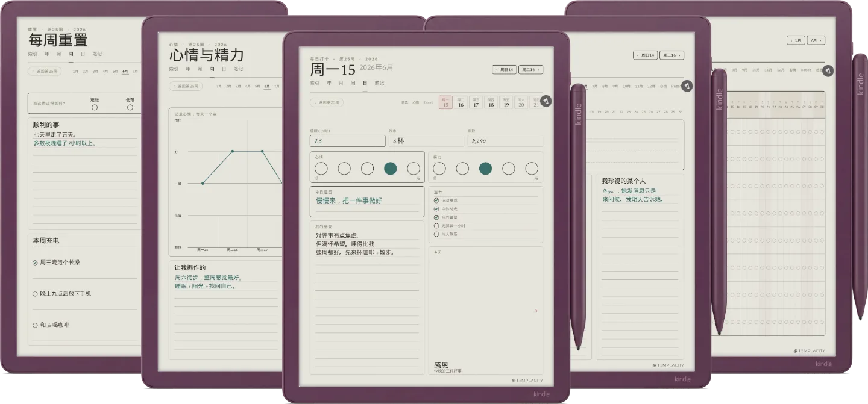
Task: Tap the 5月 previous-month arrow button
Action: [x=796, y=40]
